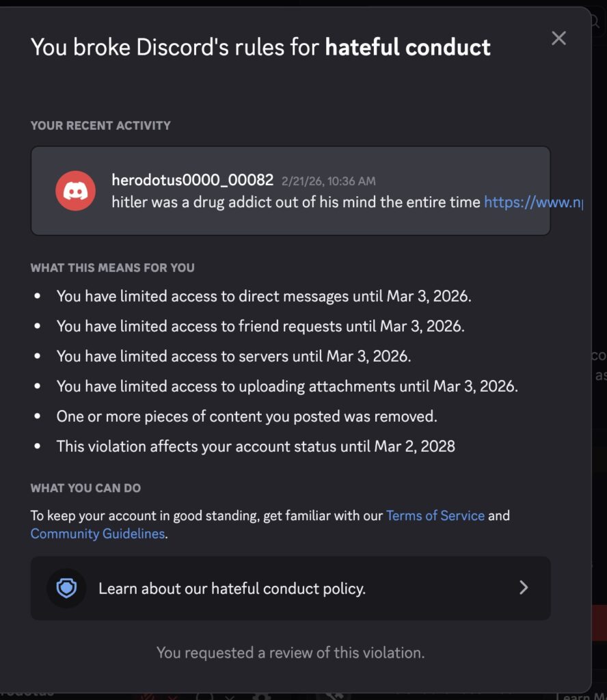Click the shield icon beside the policy link
607x700 pixels.
(x=66, y=588)
